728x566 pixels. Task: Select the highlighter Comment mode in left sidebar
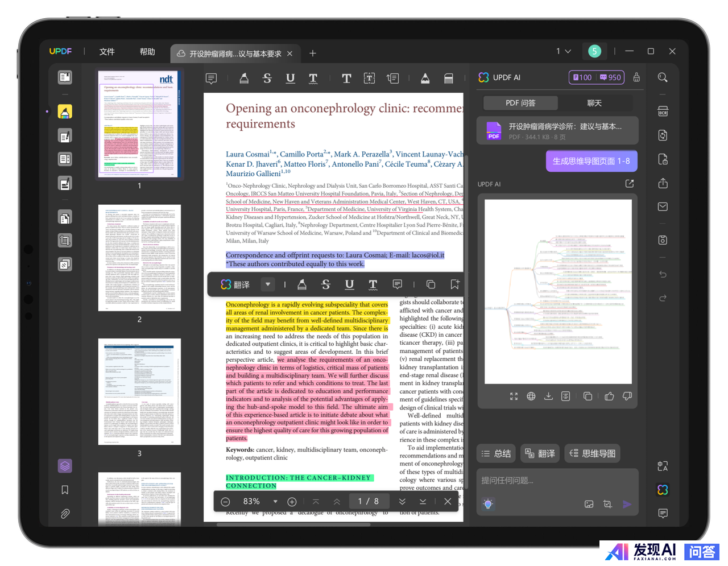(x=65, y=111)
